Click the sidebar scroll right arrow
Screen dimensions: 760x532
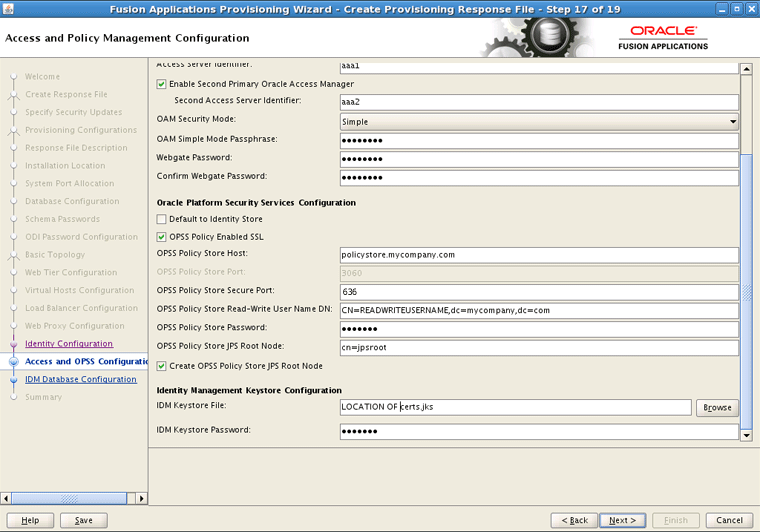[x=142, y=498]
